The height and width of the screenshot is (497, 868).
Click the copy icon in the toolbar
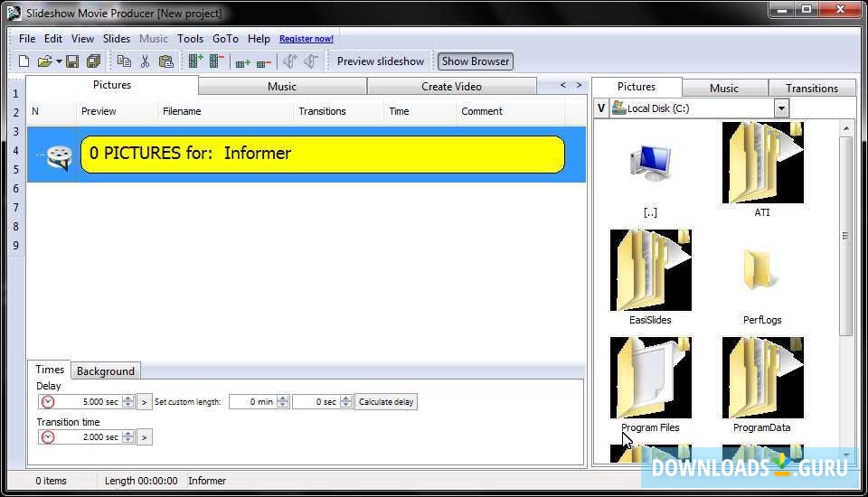124,61
